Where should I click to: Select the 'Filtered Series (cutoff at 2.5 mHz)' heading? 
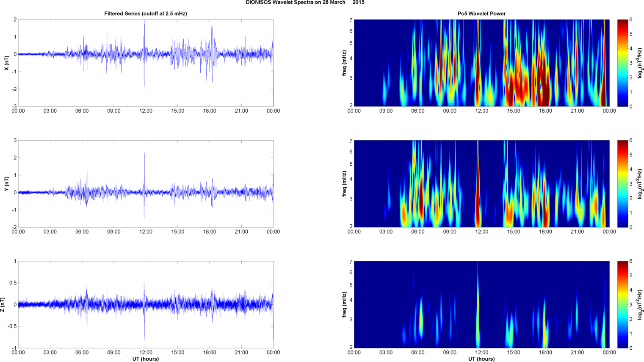pos(146,14)
